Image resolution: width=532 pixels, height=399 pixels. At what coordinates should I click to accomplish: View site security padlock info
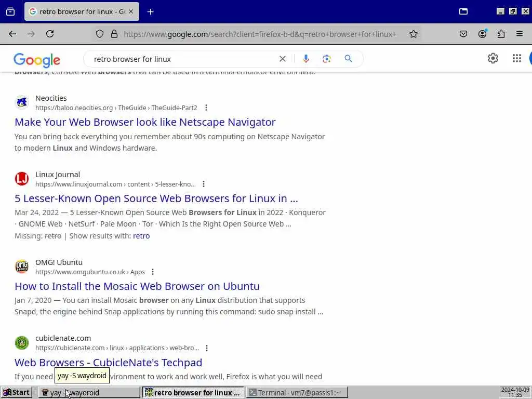tap(114, 34)
